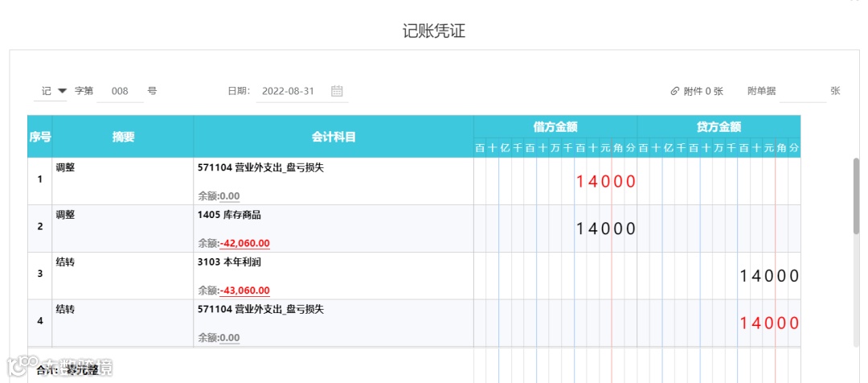
Task: Click the vertical scrollbar thumb
Action: click(857, 197)
